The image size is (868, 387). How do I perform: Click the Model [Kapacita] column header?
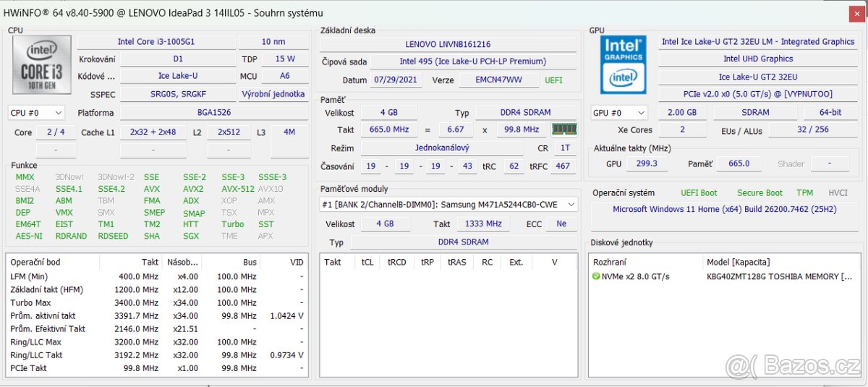pos(738,262)
